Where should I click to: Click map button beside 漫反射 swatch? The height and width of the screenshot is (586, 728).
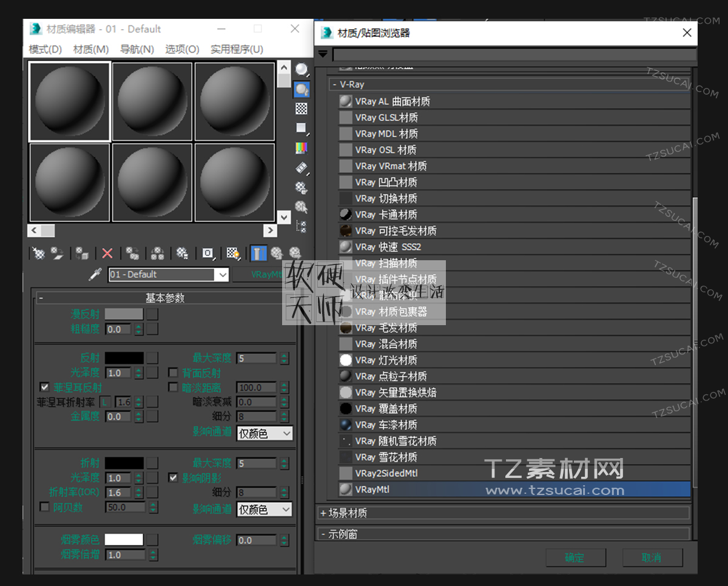click(152, 314)
